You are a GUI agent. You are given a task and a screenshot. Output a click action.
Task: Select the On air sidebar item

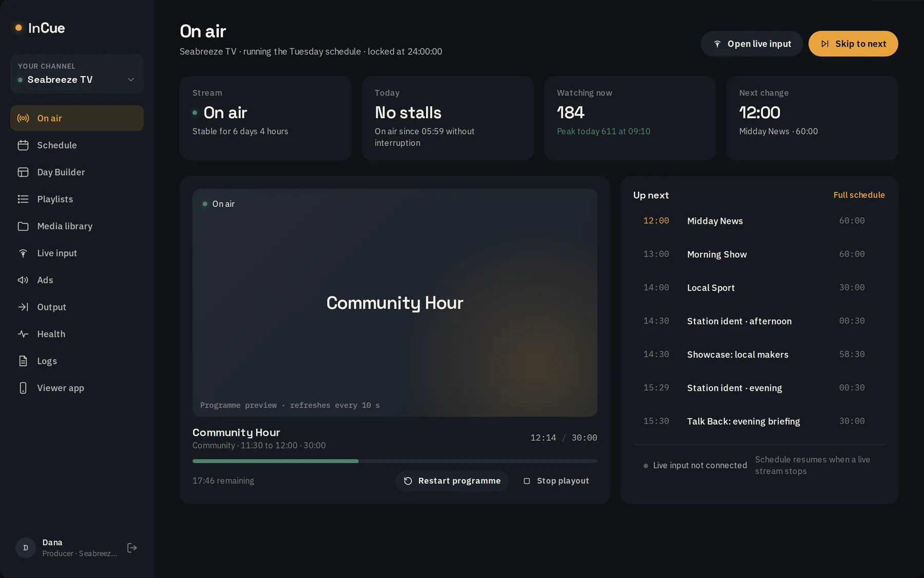pos(77,118)
